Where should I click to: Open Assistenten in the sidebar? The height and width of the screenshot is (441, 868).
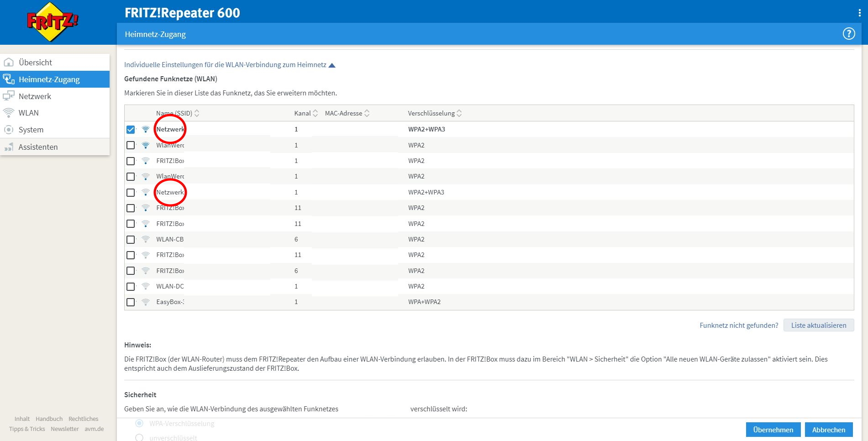pyautogui.click(x=55, y=147)
